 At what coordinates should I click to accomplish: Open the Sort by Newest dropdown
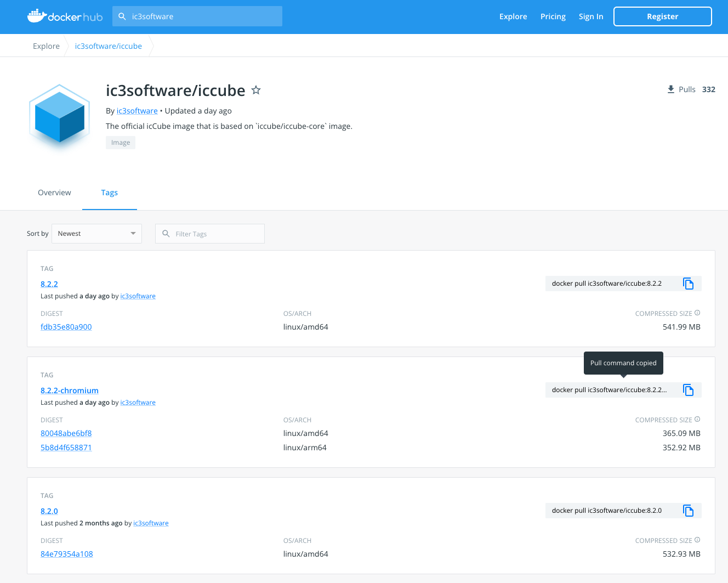pos(96,234)
